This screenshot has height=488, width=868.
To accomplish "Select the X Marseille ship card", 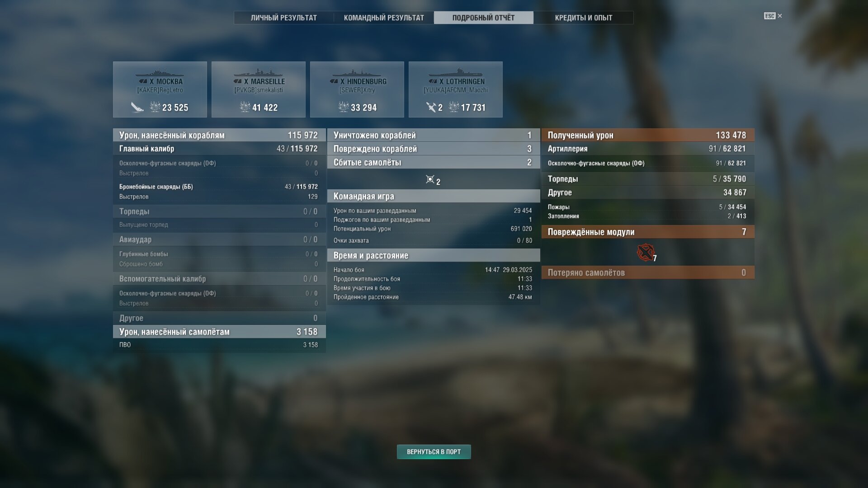I will (259, 89).
